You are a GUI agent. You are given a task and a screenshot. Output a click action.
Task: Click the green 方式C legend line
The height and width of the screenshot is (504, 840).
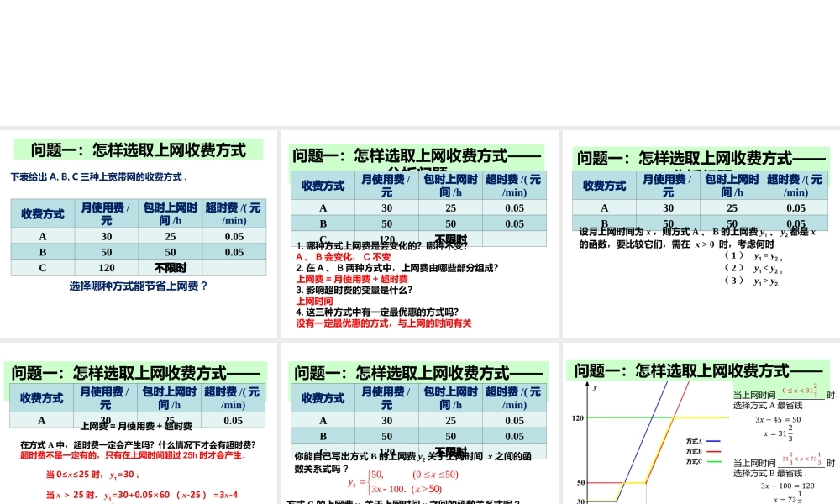click(714, 460)
